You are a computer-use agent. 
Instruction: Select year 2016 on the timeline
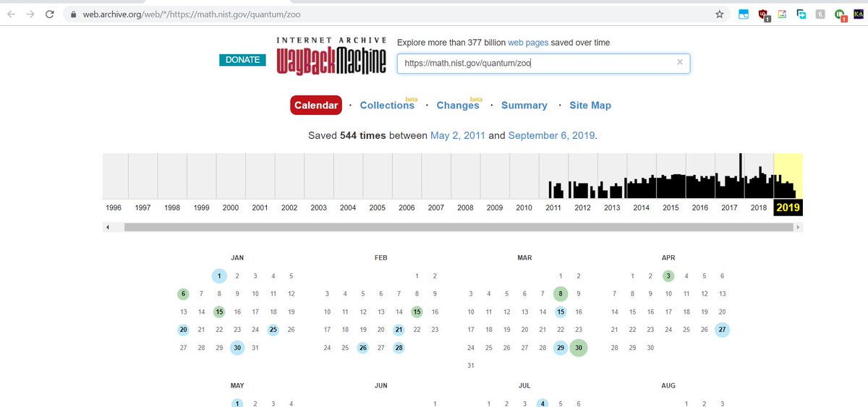pyautogui.click(x=700, y=207)
